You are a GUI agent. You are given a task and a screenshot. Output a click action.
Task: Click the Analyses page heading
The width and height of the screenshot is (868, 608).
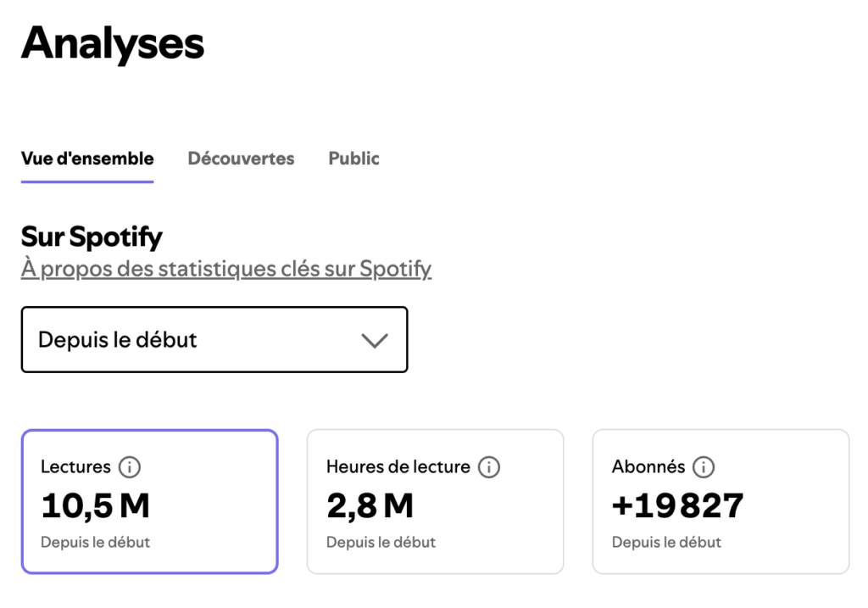point(113,42)
